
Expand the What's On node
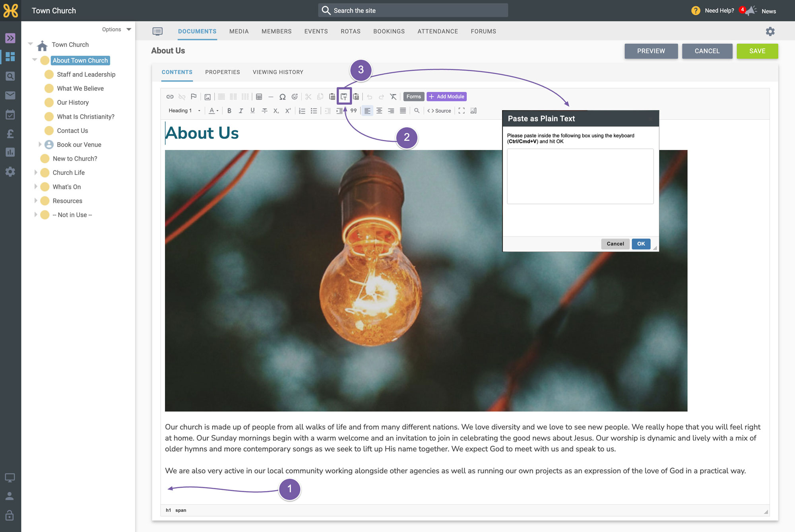tap(35, 186)
